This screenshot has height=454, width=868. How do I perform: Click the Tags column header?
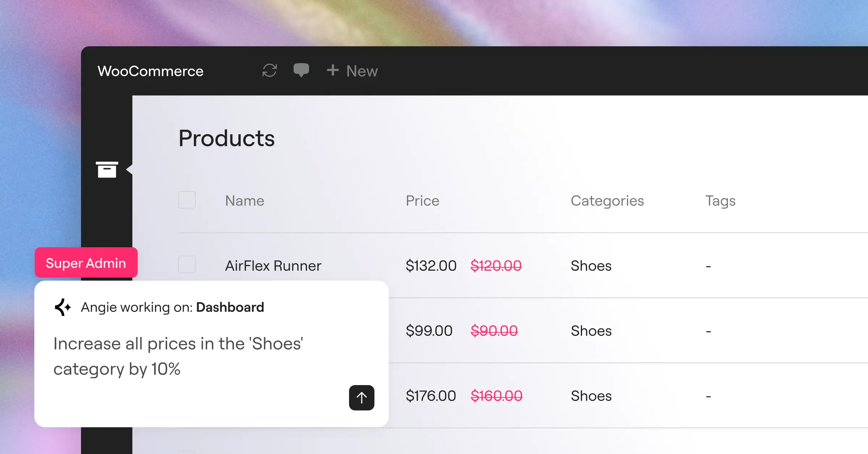(720, 201)
